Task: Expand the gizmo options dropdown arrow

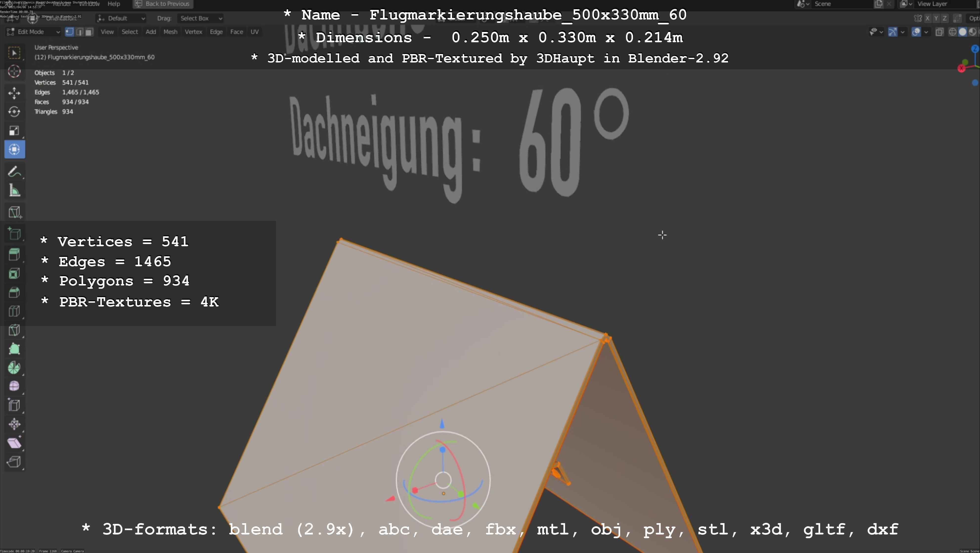Action: 902,32
